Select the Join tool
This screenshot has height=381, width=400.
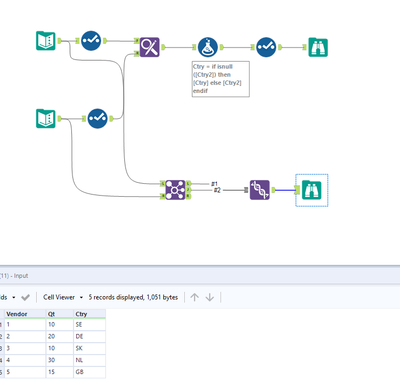(x=175, y=190)
